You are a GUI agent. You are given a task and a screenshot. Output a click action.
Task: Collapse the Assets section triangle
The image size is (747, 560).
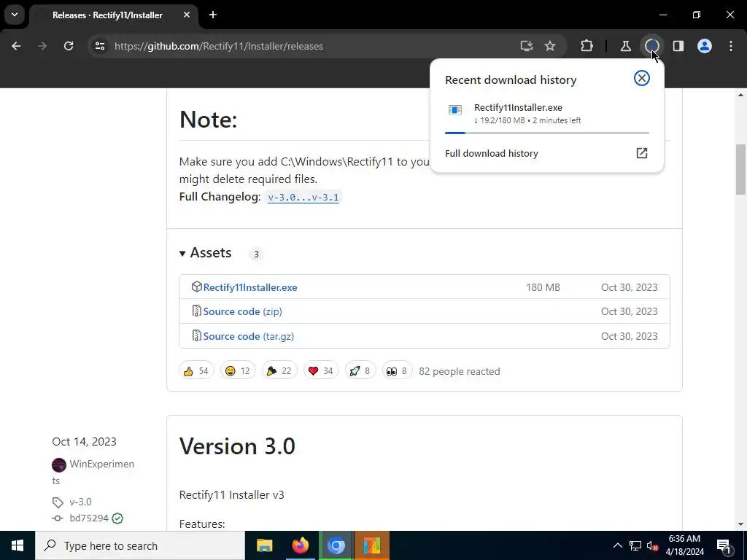(182, 253)
